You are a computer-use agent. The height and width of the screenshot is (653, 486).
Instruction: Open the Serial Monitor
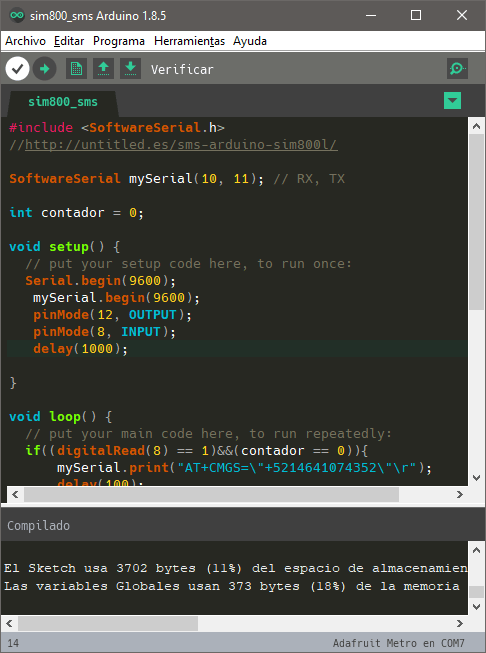(x=457, y=69)
